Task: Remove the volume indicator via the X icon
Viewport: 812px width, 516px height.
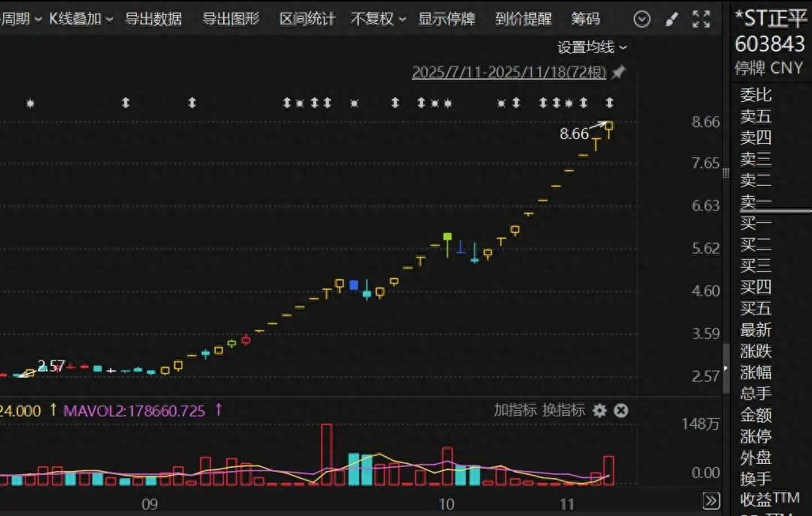Action: click(x=621, y=411)
